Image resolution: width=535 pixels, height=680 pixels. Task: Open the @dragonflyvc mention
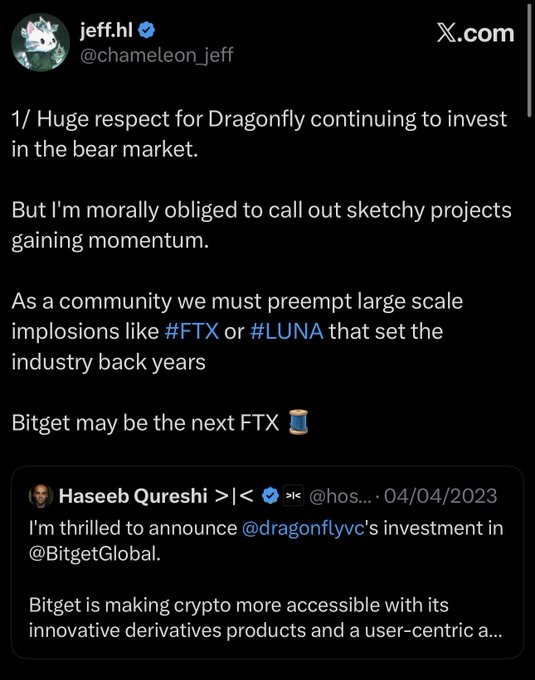303,529
